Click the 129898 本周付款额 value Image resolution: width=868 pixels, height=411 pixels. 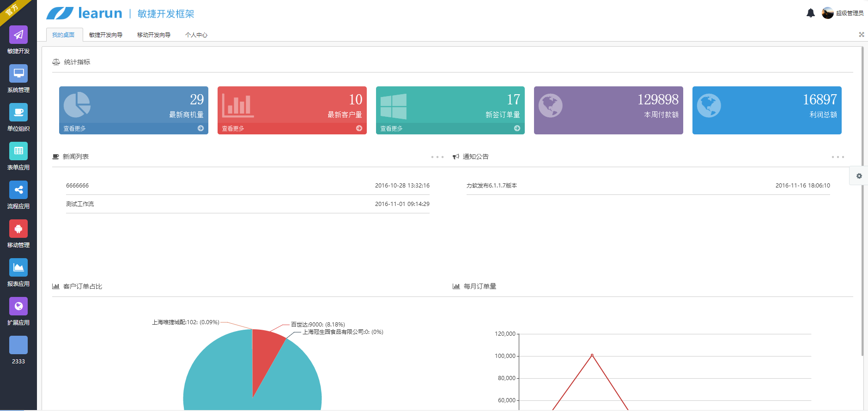pyautogui.click(x=658, y=99)
